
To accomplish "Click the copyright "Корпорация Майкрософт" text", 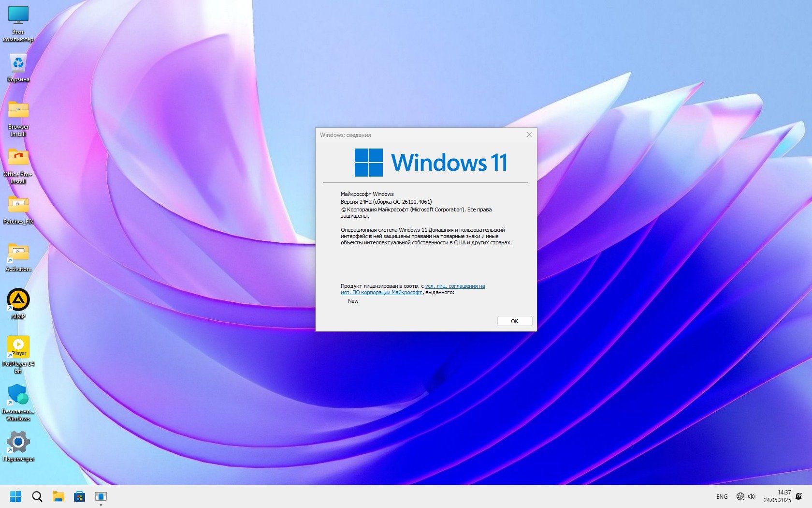I will click(416, 212).
